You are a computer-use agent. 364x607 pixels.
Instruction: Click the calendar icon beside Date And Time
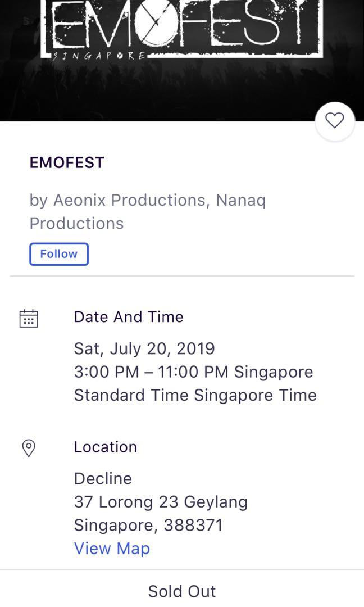(29, 318)
